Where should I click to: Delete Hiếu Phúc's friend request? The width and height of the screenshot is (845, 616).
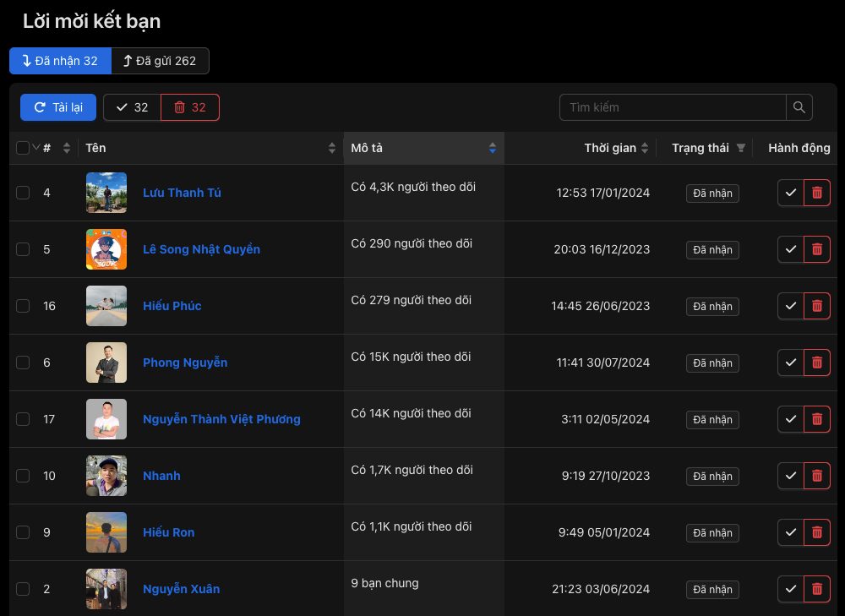click(817, 306)
